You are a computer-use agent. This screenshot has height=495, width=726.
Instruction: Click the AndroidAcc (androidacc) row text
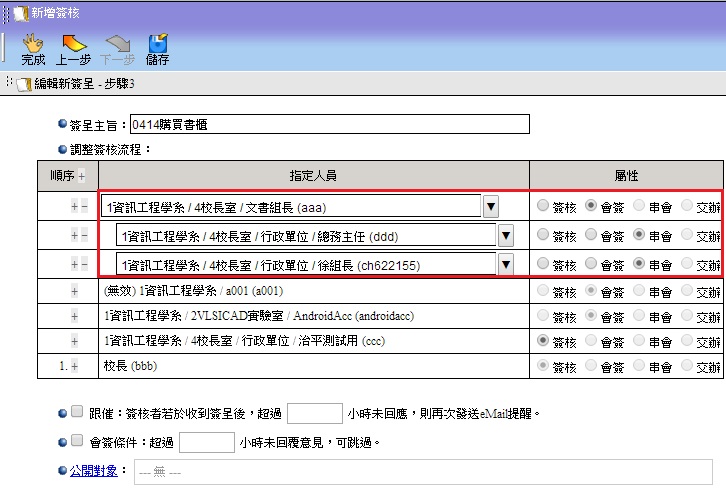[259, 316]
